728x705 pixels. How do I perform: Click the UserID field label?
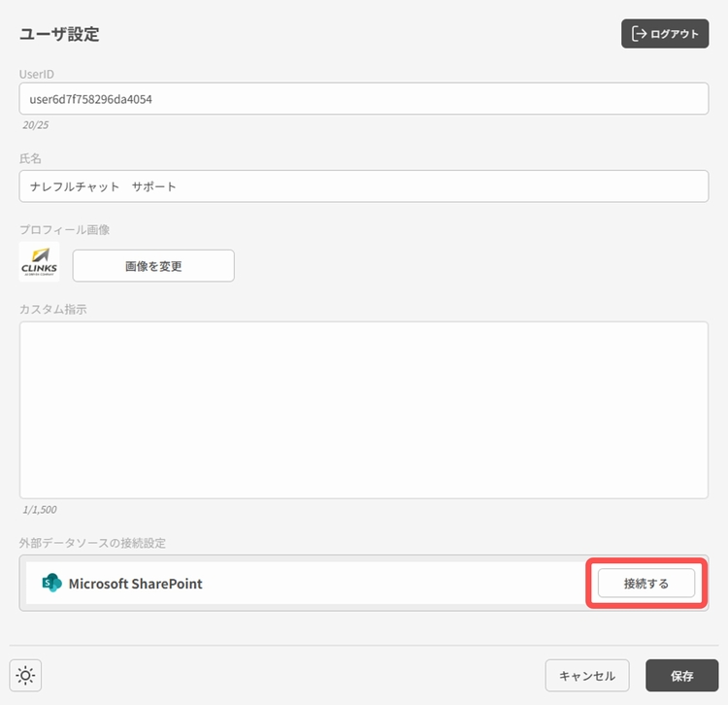click(35, 73)
